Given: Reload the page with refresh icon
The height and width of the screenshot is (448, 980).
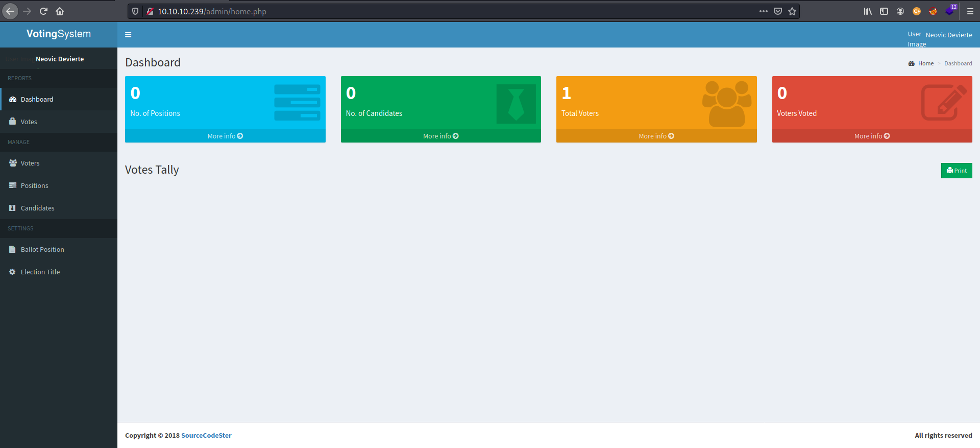Looking at the screenshot, I should [x=43, y=11].
